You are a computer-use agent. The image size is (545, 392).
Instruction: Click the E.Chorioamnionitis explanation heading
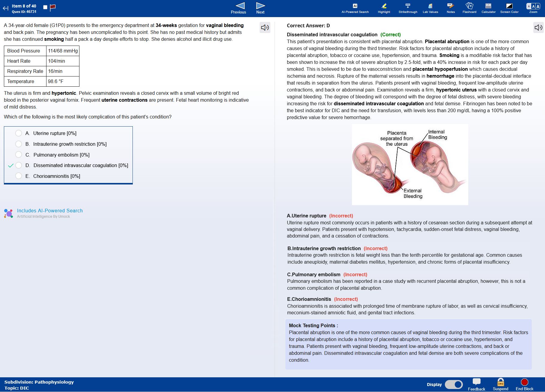[x=309, y=299]
